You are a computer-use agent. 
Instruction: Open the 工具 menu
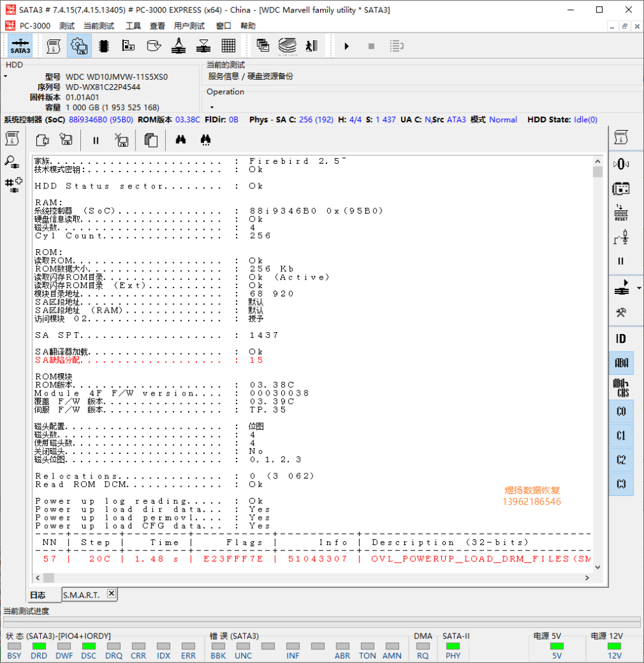point(133,26)
